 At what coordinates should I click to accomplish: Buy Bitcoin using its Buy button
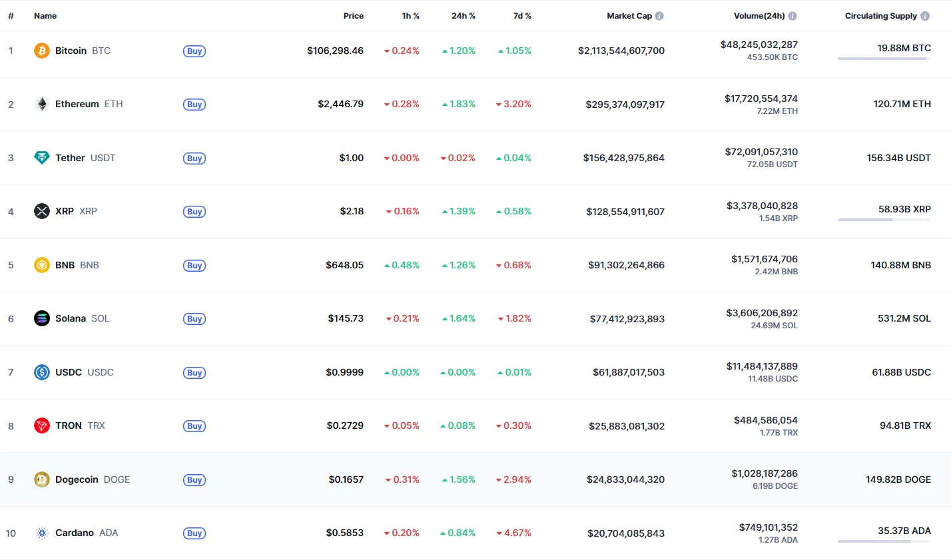click(x=194, y=51)
